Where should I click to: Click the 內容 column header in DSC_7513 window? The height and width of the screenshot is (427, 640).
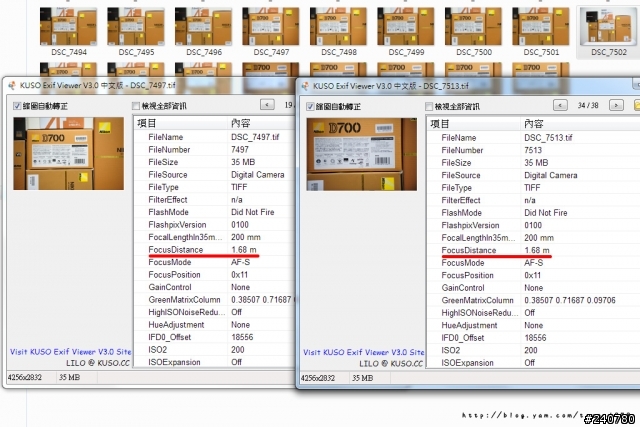point(580,124)
